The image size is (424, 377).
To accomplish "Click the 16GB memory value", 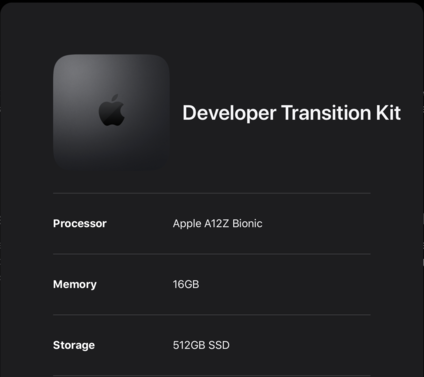I will [186, 284].
